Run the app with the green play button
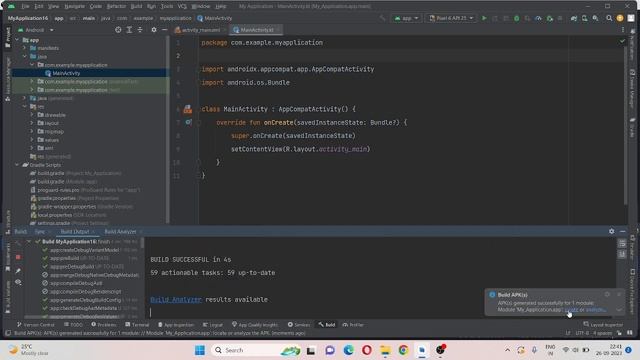 [484, 18]
